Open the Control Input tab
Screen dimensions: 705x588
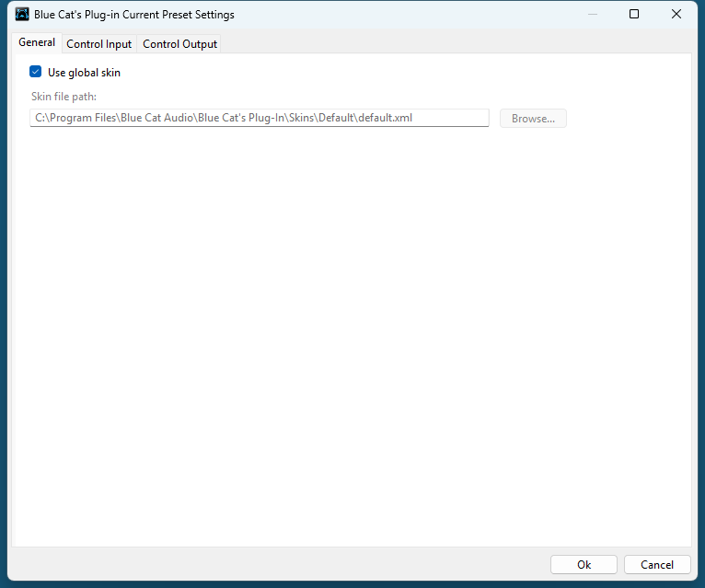coord(99,44)
